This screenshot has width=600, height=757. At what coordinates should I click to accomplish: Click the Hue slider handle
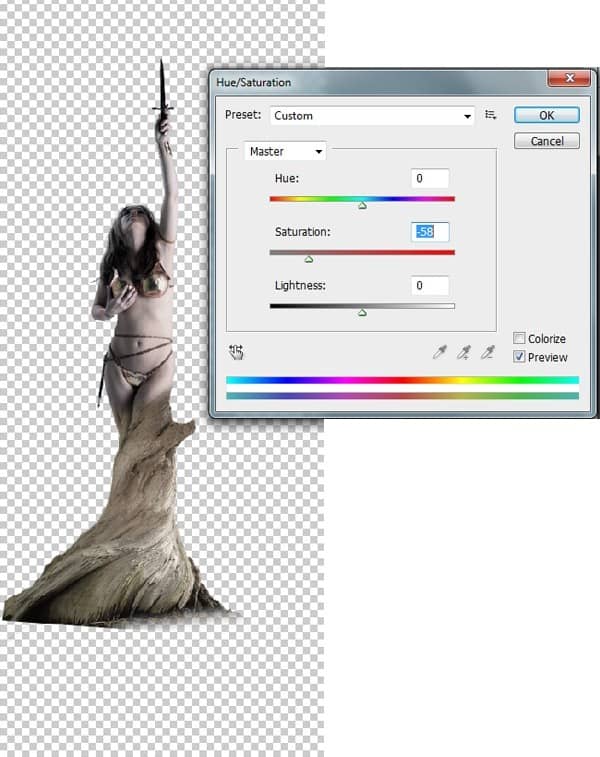363,206
